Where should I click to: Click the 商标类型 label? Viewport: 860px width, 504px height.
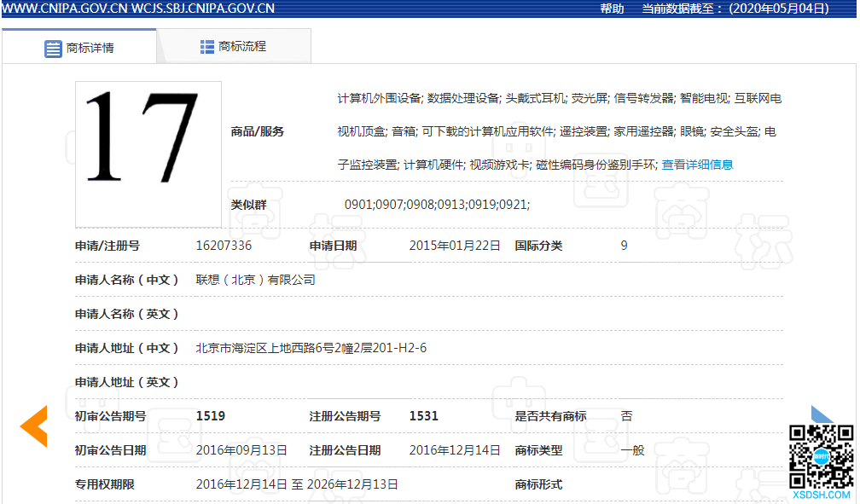[538, 450]
